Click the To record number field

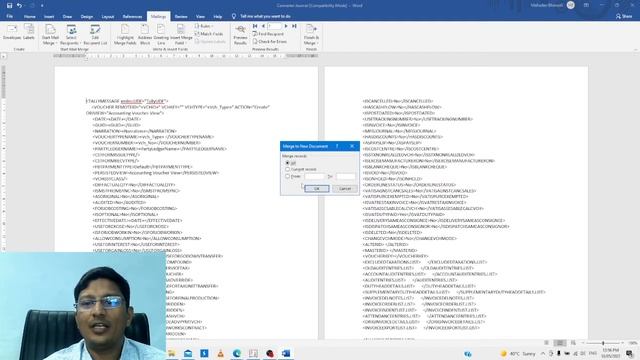[x=346, y=176]
